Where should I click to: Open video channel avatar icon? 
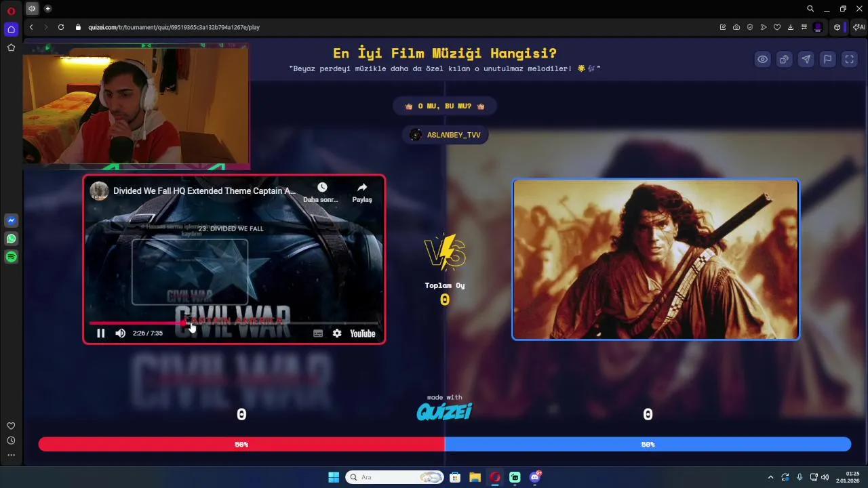[x=99, y=190]
